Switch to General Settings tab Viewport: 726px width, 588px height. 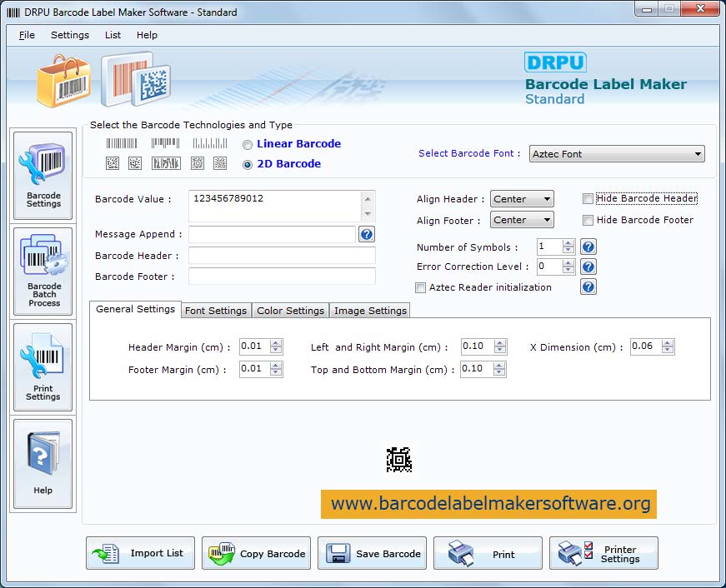(x=135, y=309)
